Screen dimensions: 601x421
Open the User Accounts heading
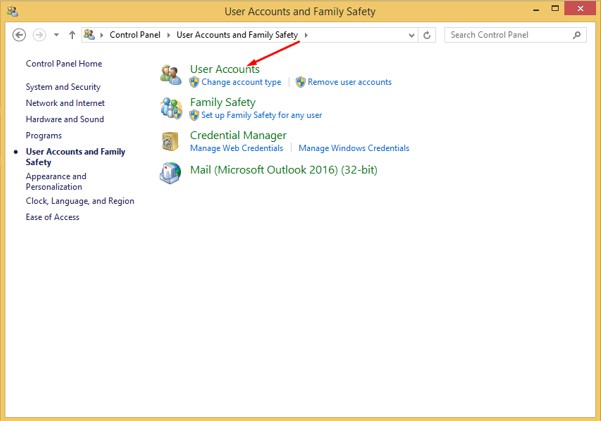tap(225, 69)
